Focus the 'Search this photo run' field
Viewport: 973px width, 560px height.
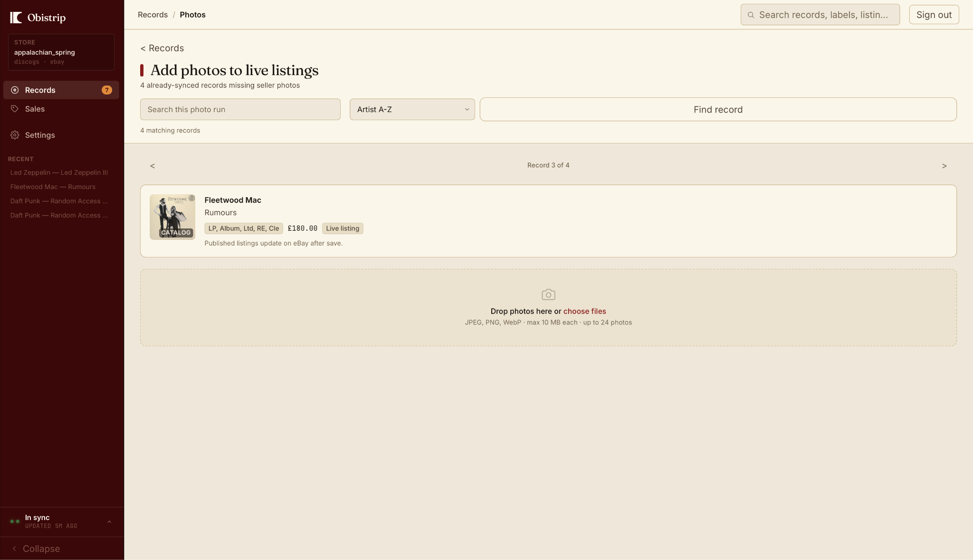(240, 109)
